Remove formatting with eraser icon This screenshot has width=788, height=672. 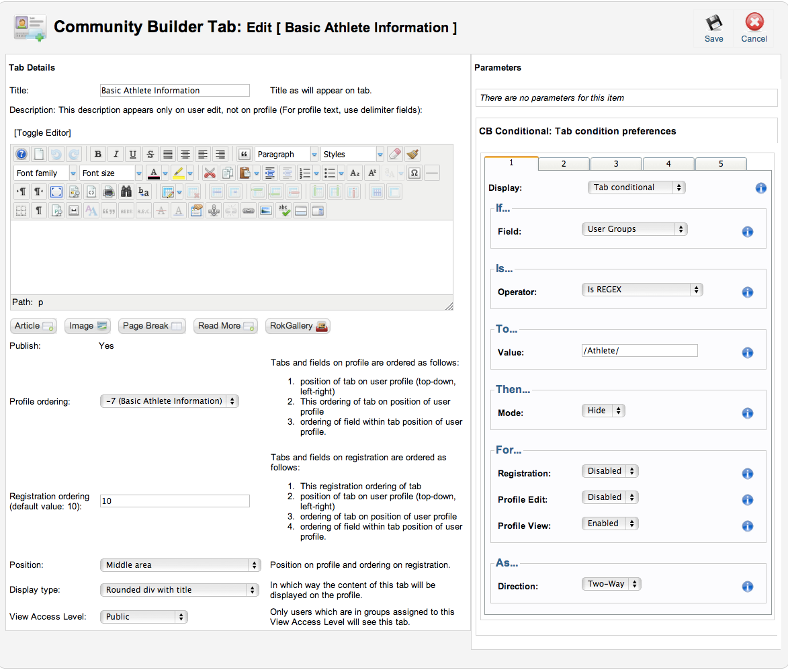tap(395, 154)
